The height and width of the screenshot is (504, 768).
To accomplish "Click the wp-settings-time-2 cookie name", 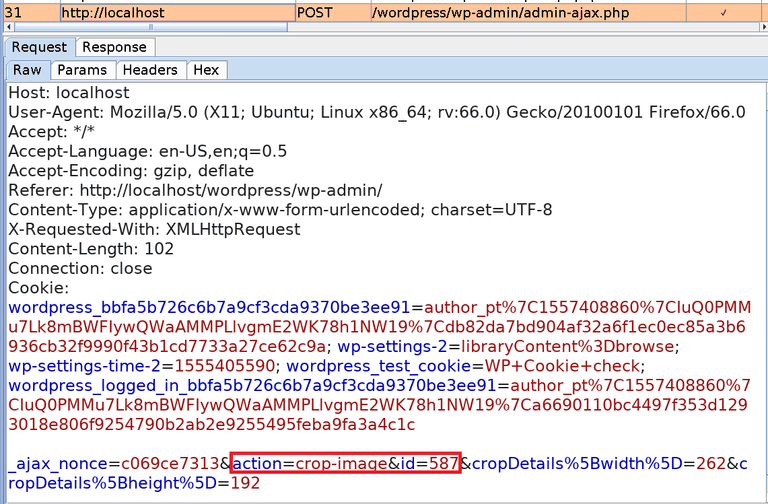I will tap(84, 366).
